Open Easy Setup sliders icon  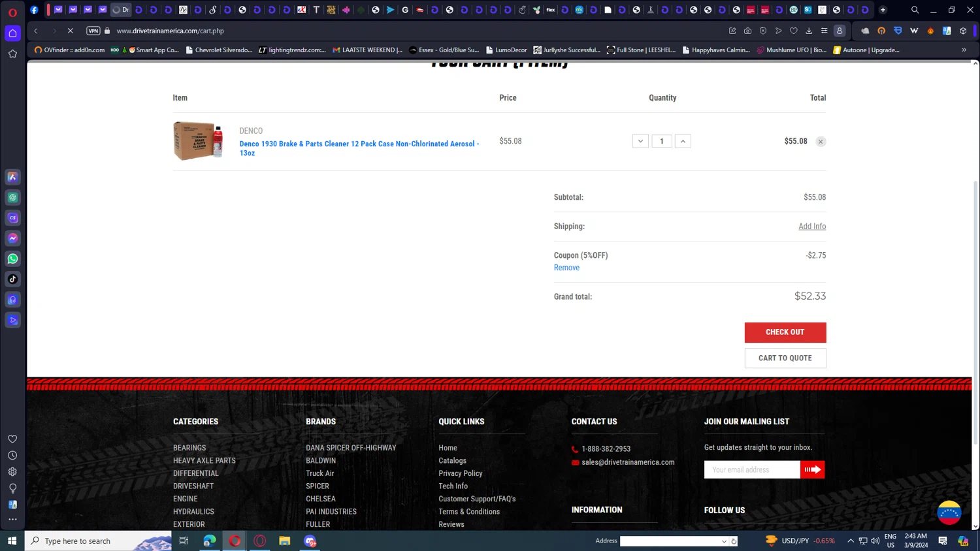coord(824,31)
